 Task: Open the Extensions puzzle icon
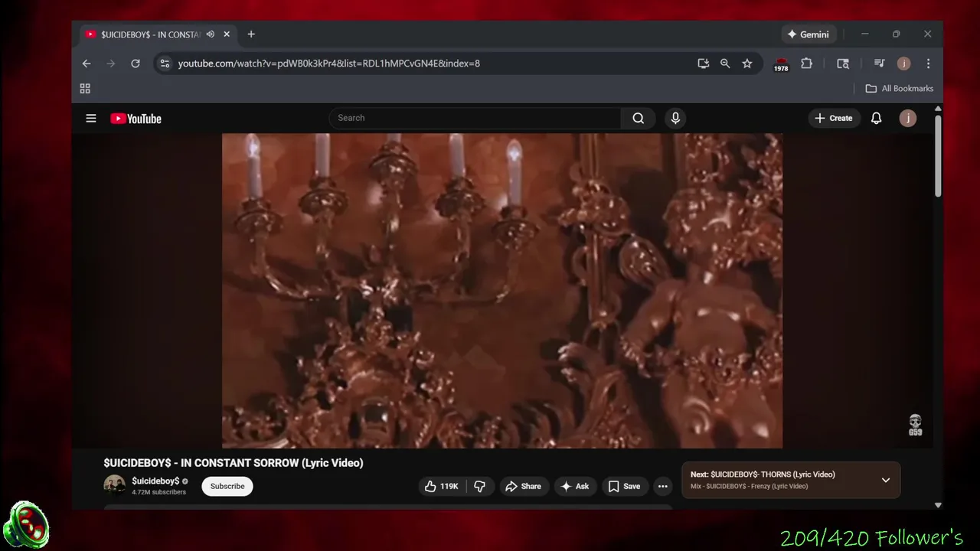point(806,64)
